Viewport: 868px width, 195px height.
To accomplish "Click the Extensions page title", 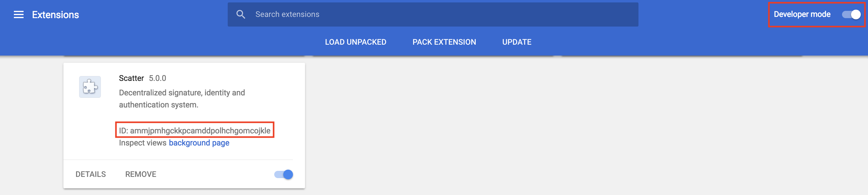I will tap(56, 15).
